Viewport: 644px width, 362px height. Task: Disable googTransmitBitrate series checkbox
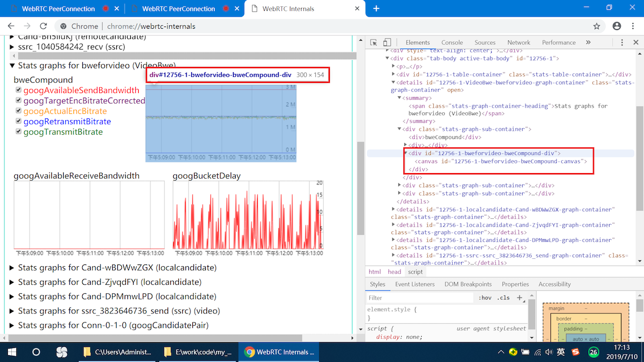tap(19, 132)
